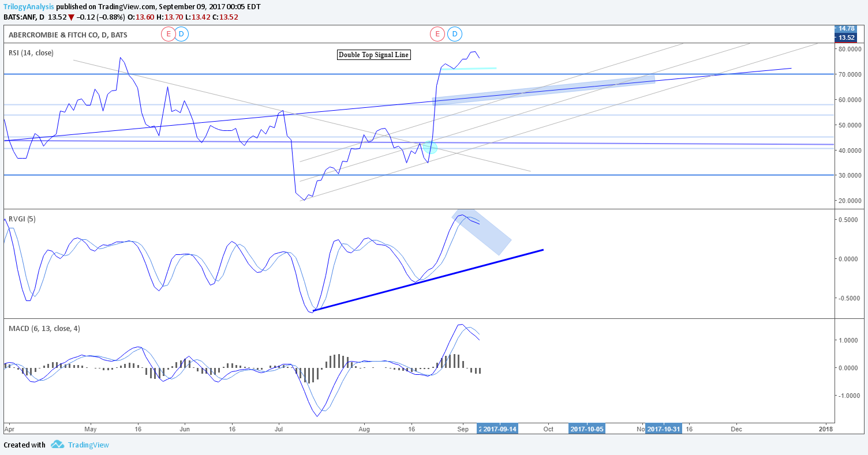868x455 pixels.
Task: Click the 70.0000 level on the RSI scale
Action: pyautogui.click(x=850, y=74)
